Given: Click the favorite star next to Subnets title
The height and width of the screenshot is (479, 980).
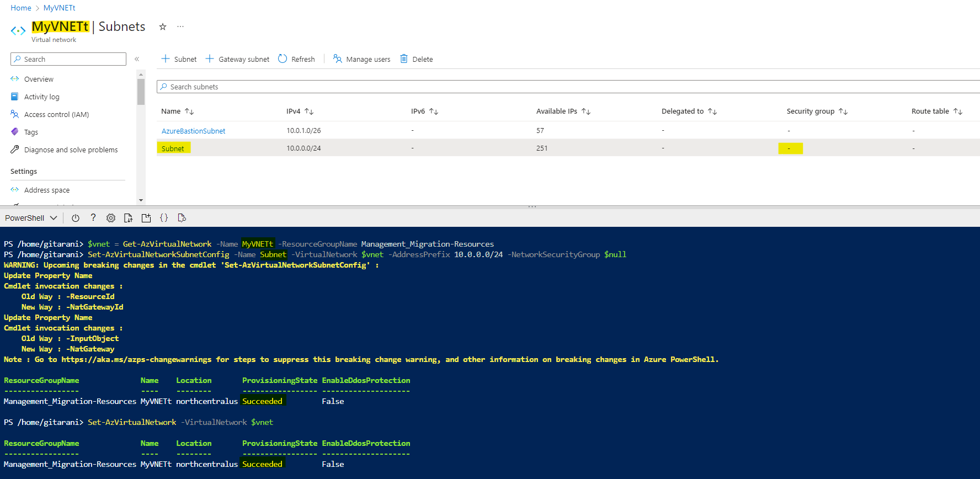Looking at the screenshot, I should tap(163, 26).
